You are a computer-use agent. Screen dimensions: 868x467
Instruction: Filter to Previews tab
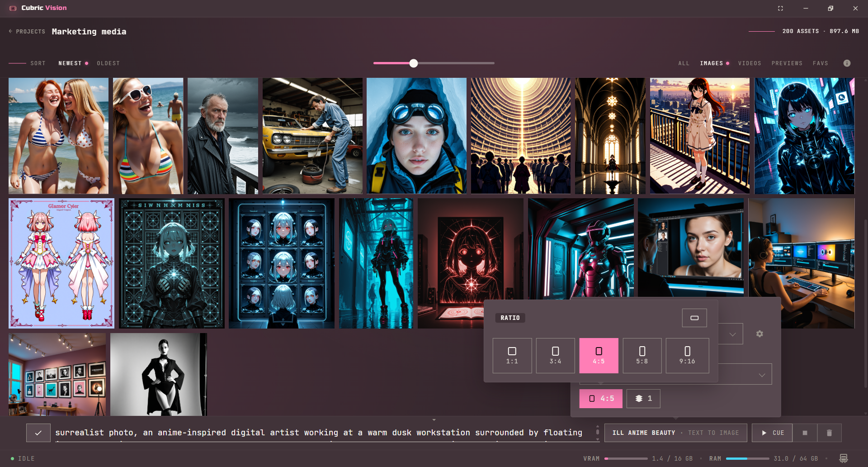pyautogui.click(x=787, y=63)
